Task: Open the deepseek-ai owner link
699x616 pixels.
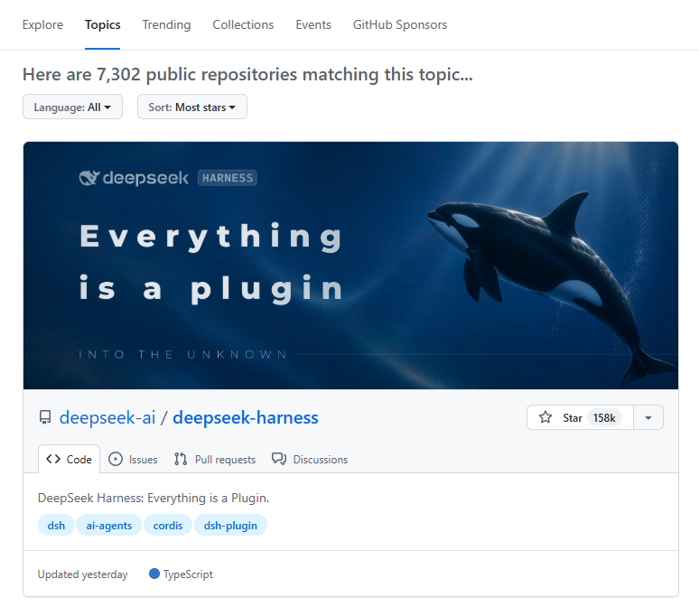Action: click(x=107, y=417)
